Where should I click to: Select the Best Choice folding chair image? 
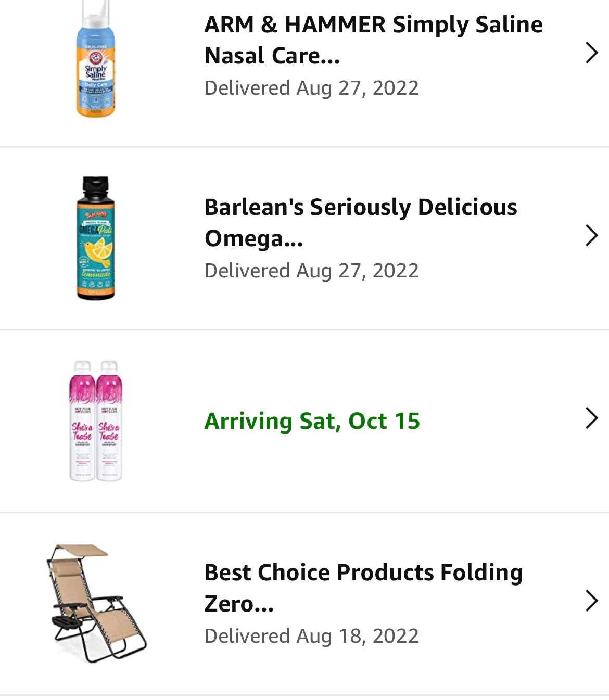click(x=96, y=603)
